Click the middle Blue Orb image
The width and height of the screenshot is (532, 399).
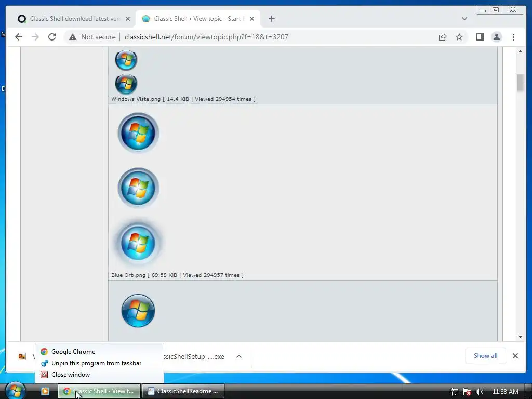click(x=138, y=188)
